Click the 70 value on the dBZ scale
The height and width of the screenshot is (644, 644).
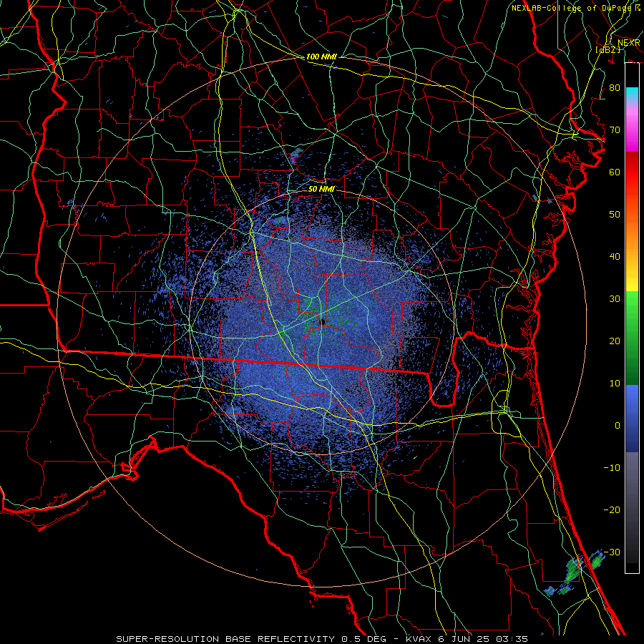tap(615, 130)
